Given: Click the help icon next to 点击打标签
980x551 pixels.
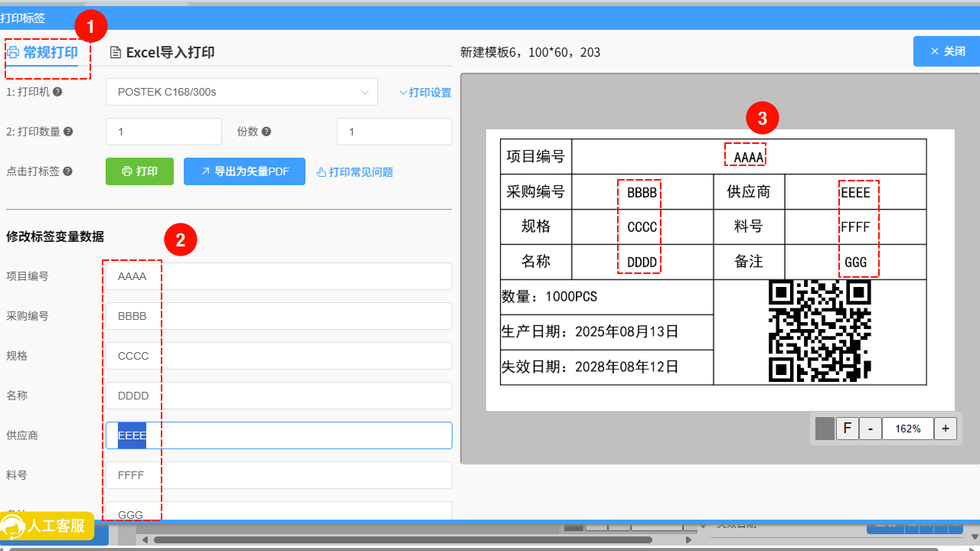Looking at the screenshot, I should coord(68,171).
